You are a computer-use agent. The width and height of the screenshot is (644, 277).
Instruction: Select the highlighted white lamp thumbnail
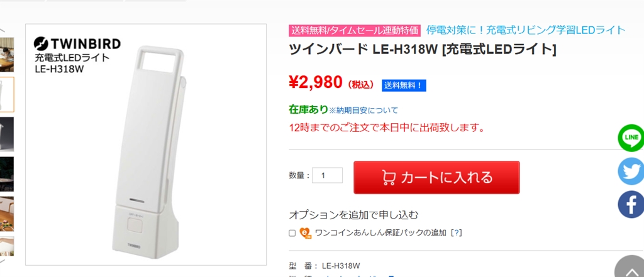(x=6, y=94)
